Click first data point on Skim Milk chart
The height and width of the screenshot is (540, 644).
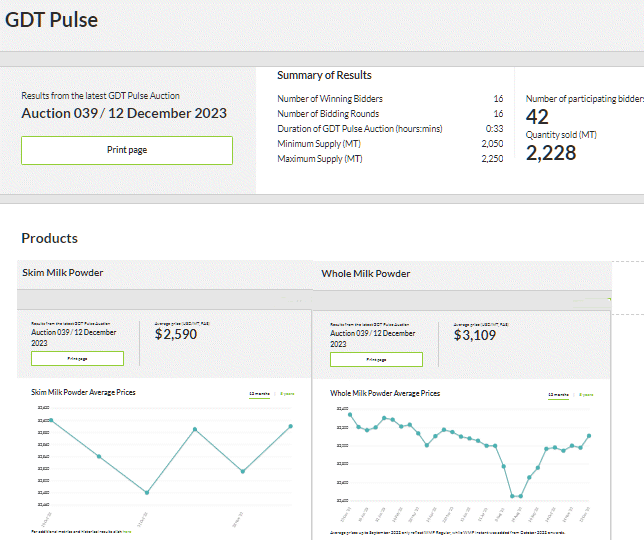[x=51, y=420]
